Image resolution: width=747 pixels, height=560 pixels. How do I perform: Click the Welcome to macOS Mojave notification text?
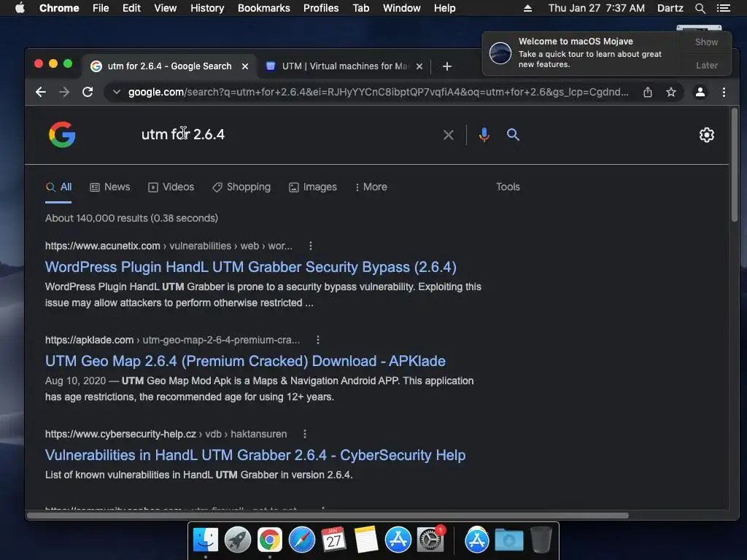pos(576,42)
